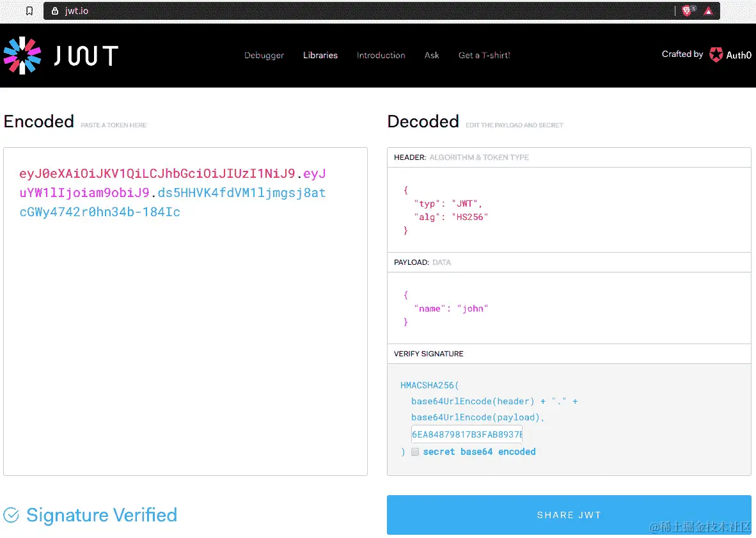Click the Introduction navigation entry

point(381,55)
